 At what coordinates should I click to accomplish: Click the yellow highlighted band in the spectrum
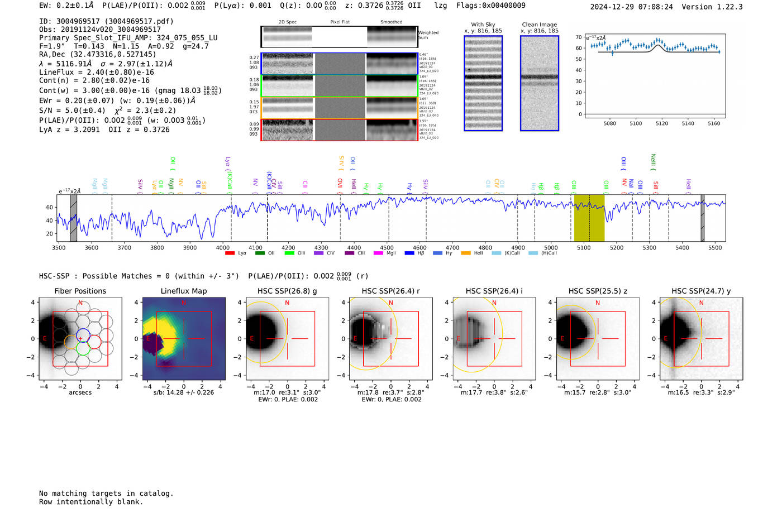pos(589,218)
